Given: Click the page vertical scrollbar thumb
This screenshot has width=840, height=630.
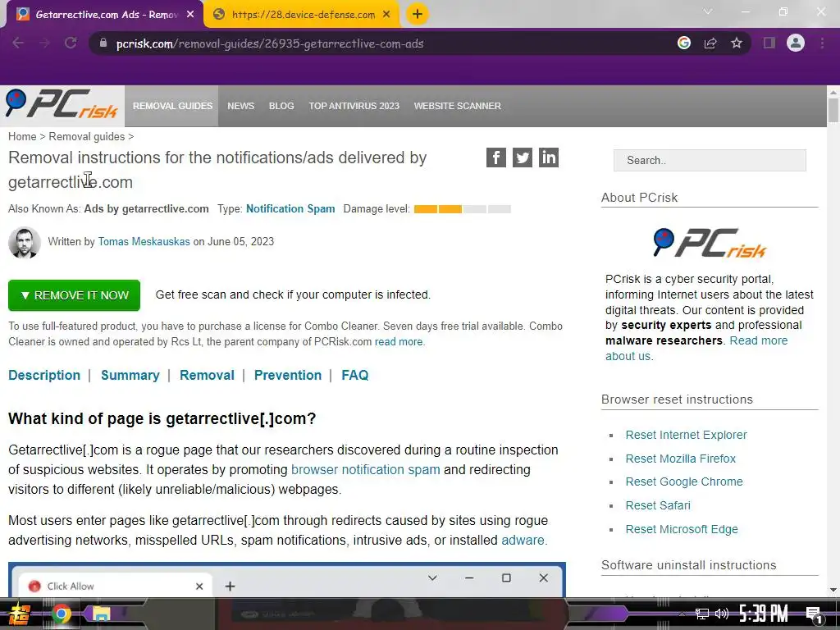Looking at the screenshot, I should click(833, 111).
